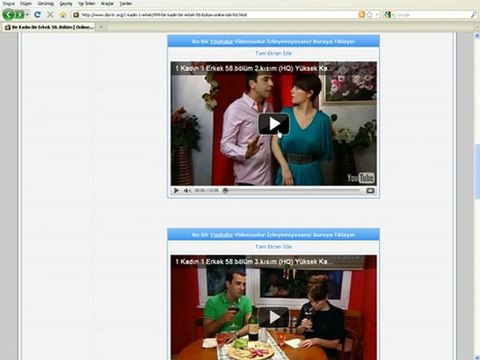The width and height of the screenshot is (480, 360).
Task: Click the 2.kısım video title text
Action: (x=253, y=68)
